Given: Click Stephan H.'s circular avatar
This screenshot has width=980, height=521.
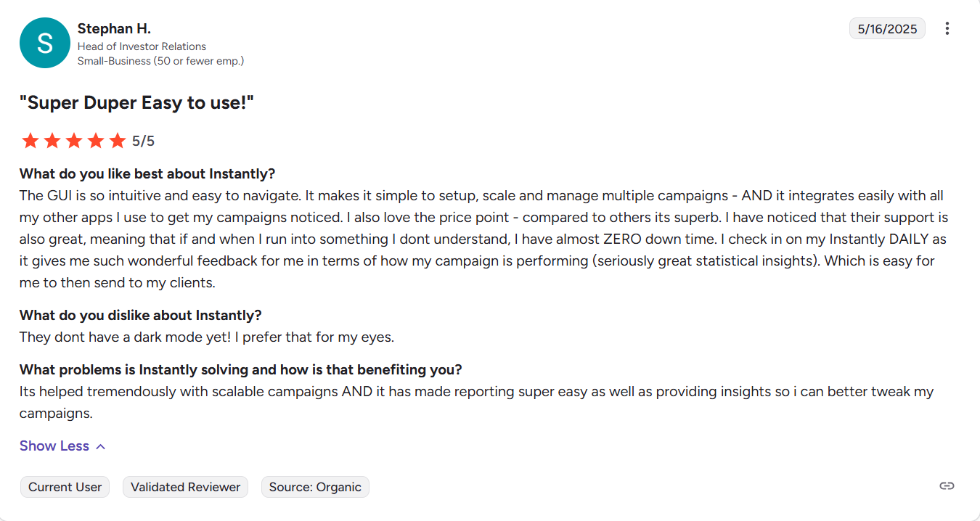Looking at the screenshot, I should pyautogui.click(x=45, y=43).
